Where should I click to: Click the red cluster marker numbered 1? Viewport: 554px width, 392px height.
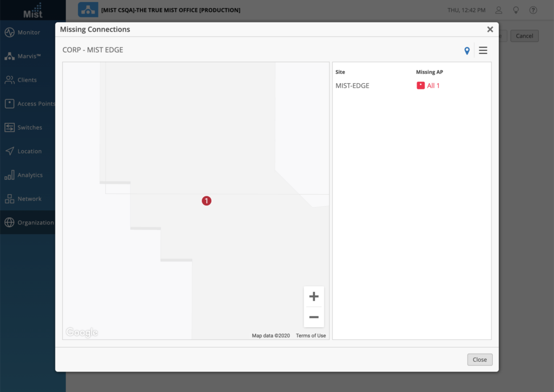click(x=206, y=201)
